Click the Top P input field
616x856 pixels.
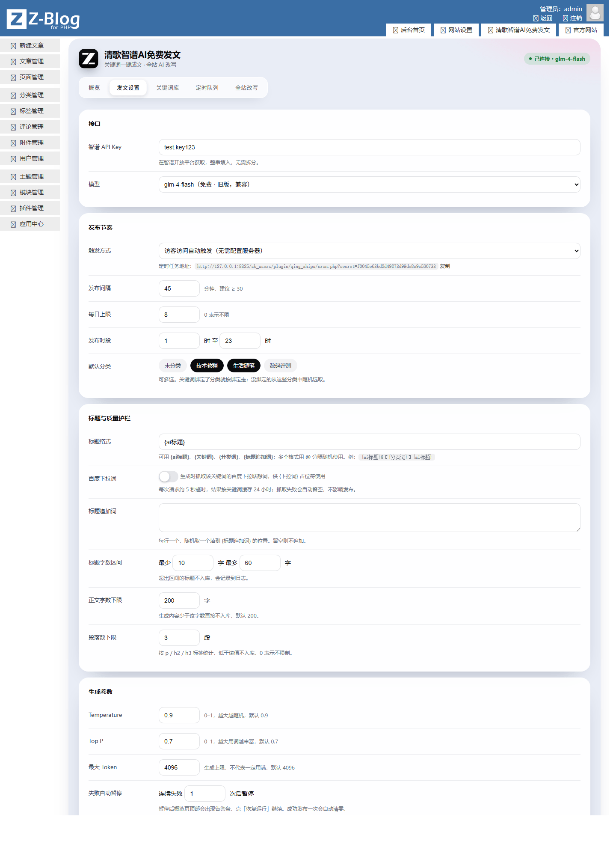click(179, 741)
